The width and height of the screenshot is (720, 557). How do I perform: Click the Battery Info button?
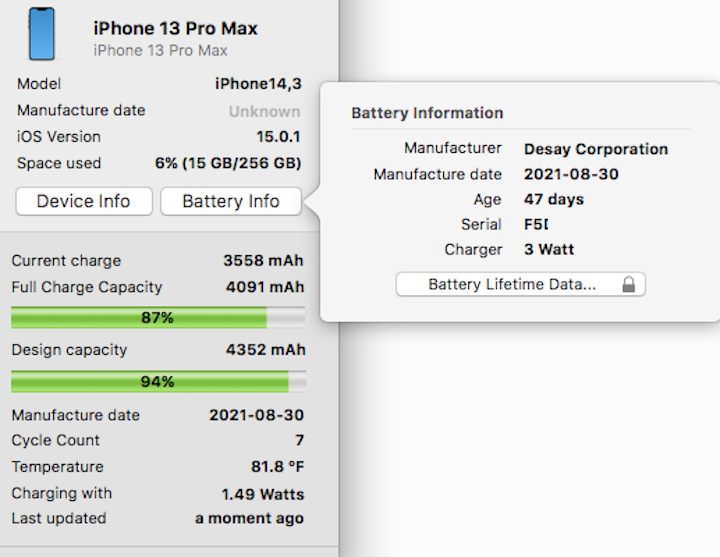click(x=231, y=201)
